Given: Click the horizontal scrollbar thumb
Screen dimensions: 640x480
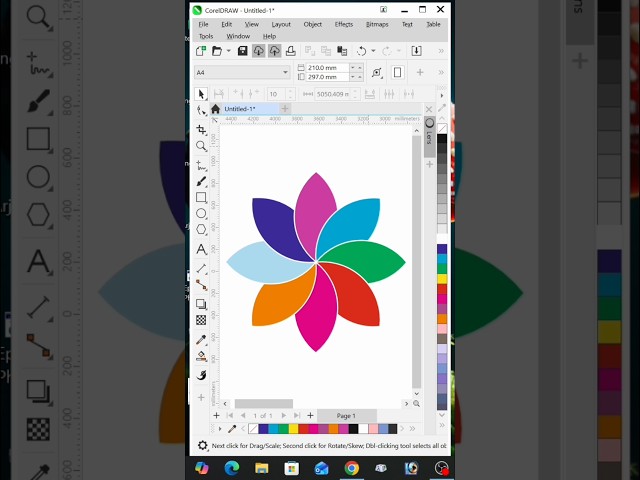Looking at the screenshot, I should (264, 403).
